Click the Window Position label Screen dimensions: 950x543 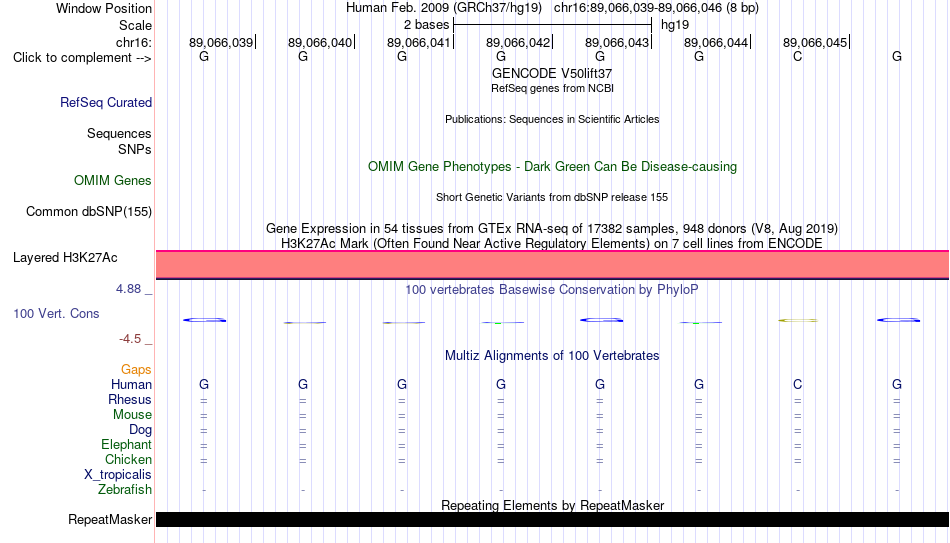(104, 8)
